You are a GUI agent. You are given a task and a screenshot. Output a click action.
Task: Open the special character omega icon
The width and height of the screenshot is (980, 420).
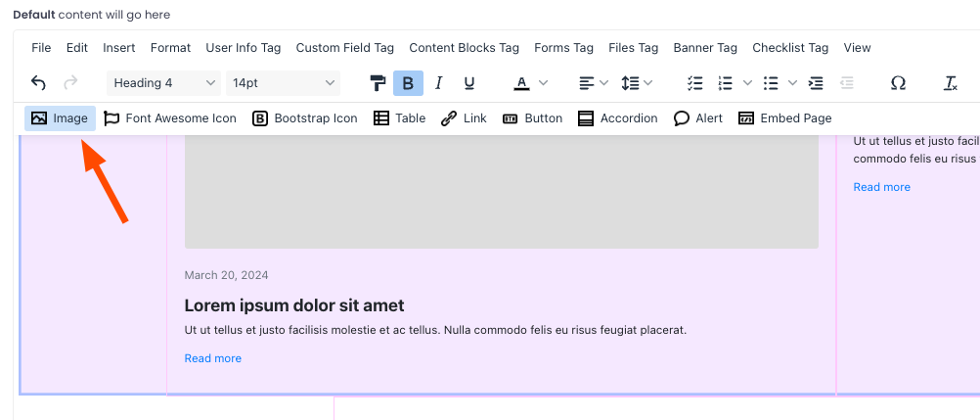click(x=898, y=83)
